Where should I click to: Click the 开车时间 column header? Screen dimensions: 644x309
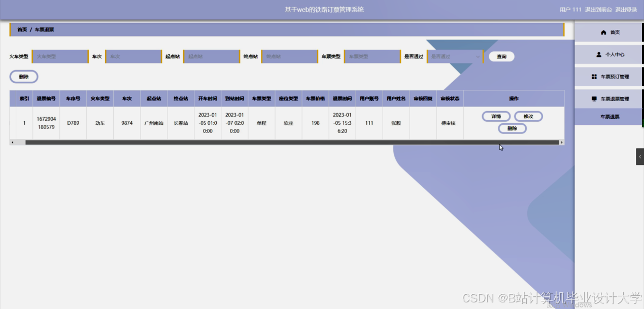208,98
